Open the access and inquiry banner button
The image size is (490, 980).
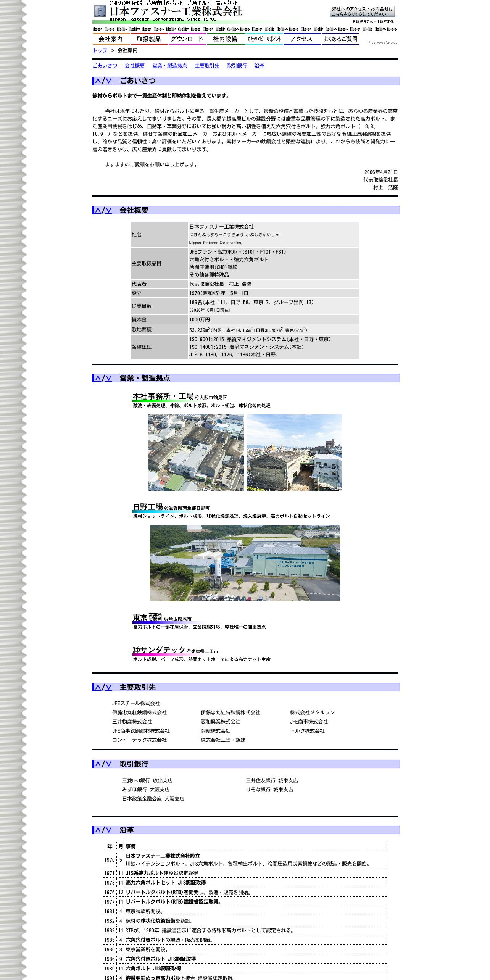click(x=363, y=11)
